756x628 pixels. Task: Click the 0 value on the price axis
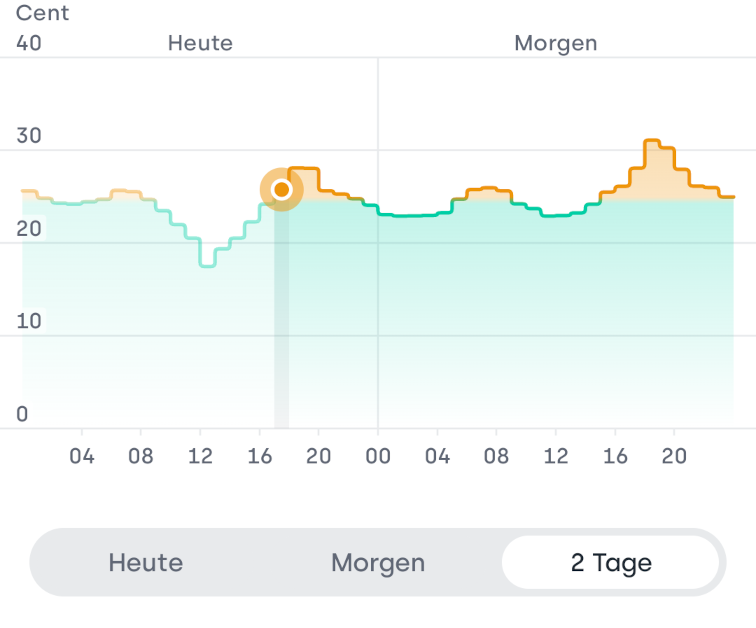pos(22,414)
